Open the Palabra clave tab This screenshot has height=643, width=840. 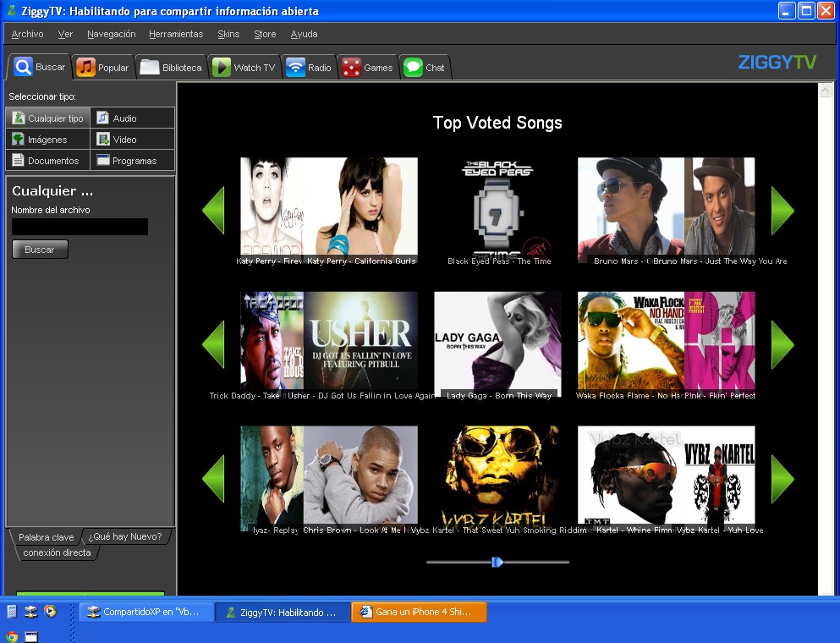click(46, 537)
